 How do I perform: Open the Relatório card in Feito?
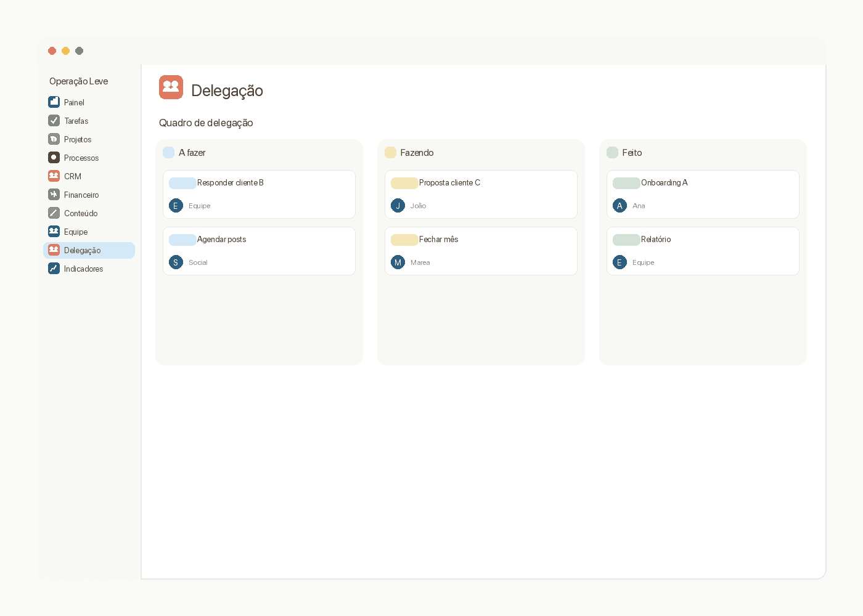pyautogui.click(x=703, y=251)
